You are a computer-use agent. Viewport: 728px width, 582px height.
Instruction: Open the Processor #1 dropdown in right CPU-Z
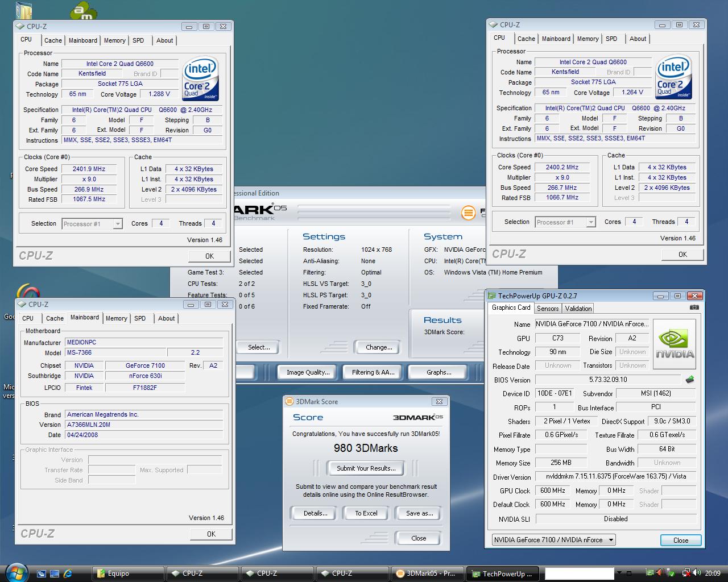[591, 222]
